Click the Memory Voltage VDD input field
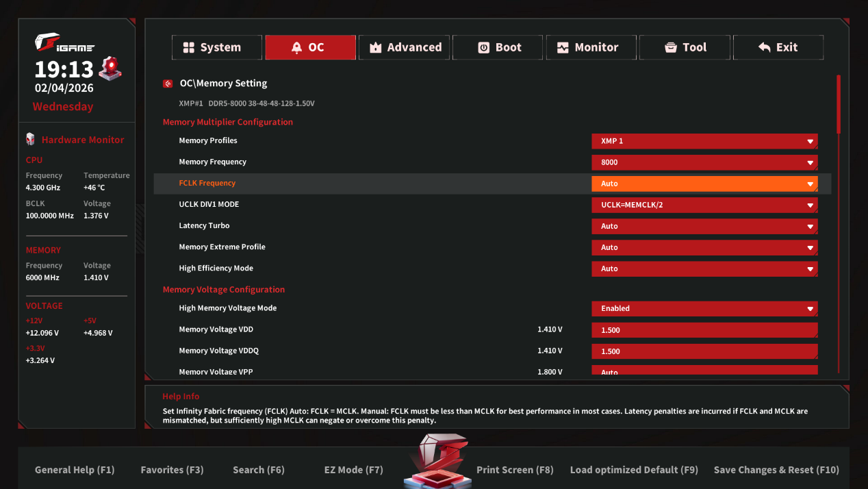 (704, 330)
